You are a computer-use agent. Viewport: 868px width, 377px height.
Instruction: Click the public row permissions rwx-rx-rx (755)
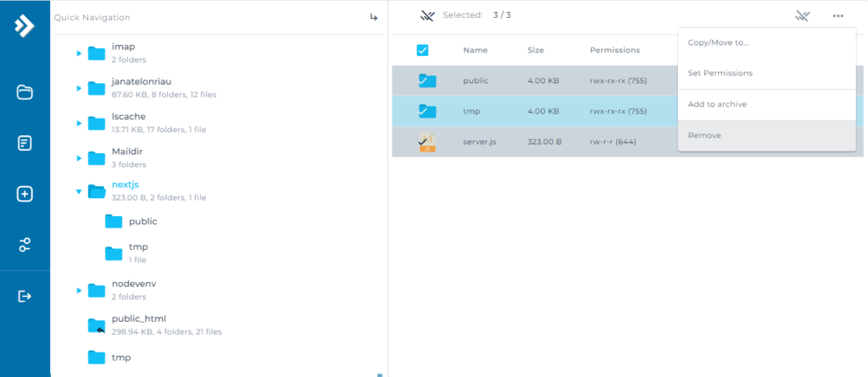pos(618,80)
